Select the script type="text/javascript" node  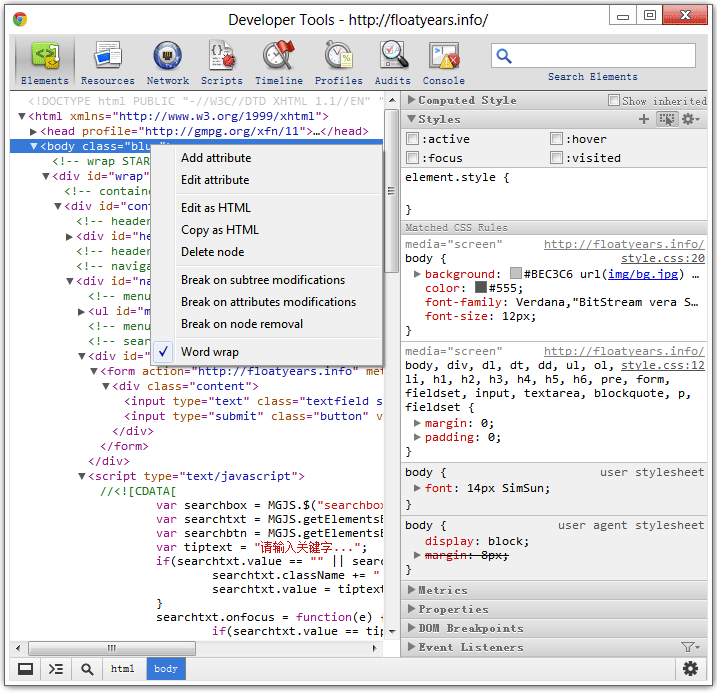tap(196, 476)
